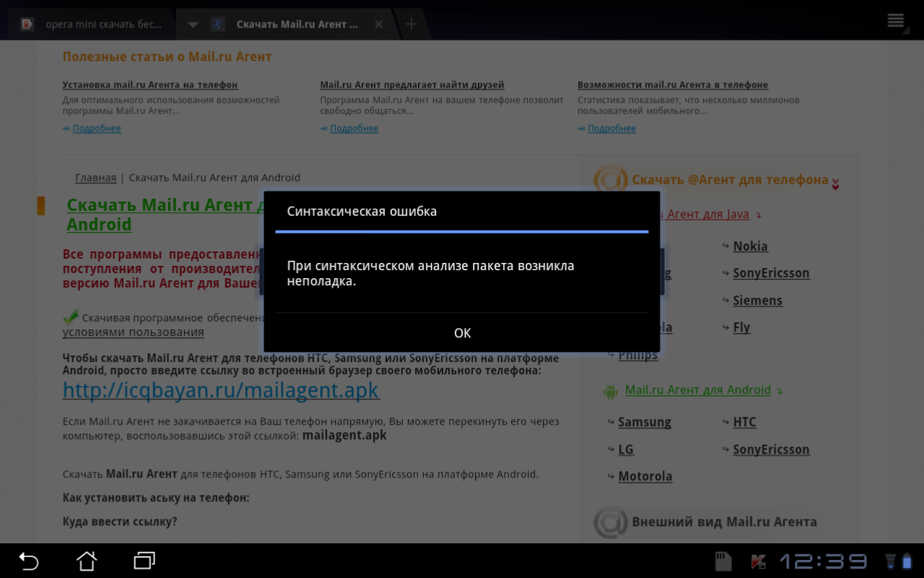The width and height of the screenshot is (924, 578).
Task: Add a new browser tab with plus
Action: tap(411, 24)
